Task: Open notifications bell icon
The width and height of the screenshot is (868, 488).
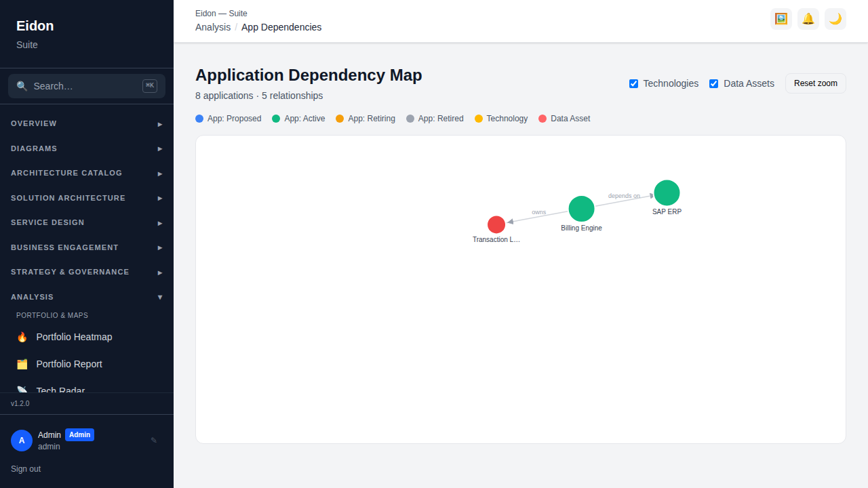Action: coord(808,19)
